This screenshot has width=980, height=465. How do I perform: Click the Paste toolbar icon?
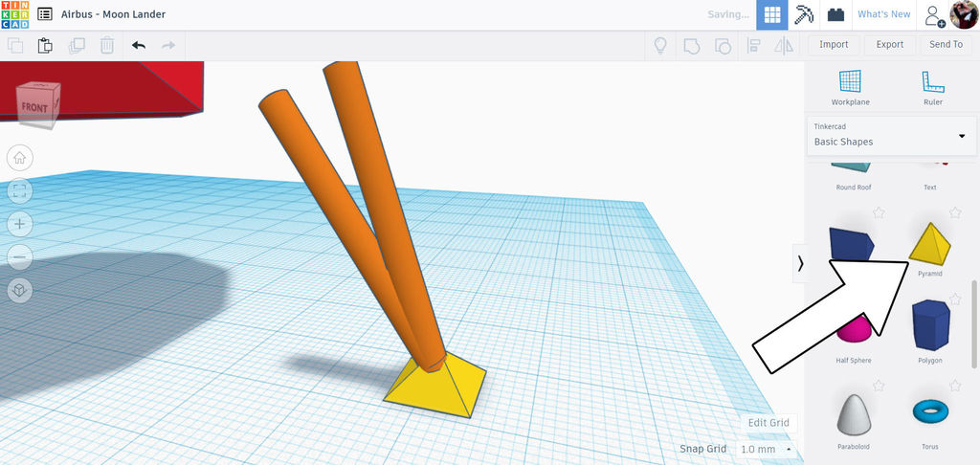click(45, 45)
